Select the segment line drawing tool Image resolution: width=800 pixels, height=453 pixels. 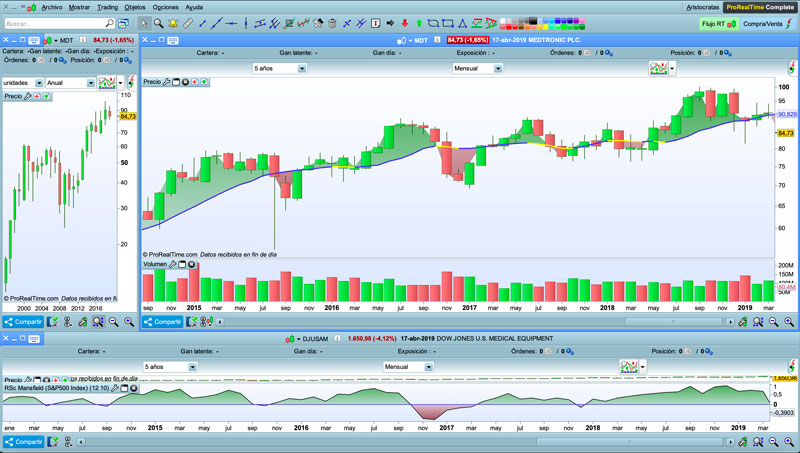(203, 23)
